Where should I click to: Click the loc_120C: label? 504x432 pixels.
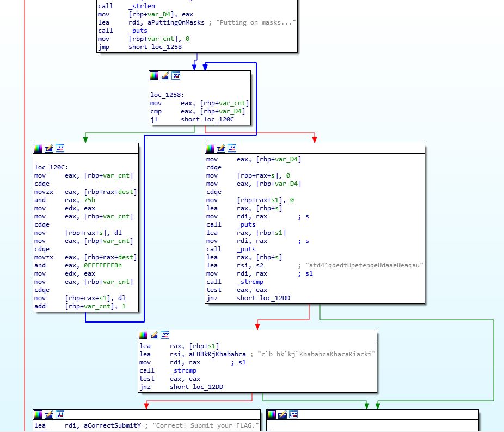click(51, 167)
